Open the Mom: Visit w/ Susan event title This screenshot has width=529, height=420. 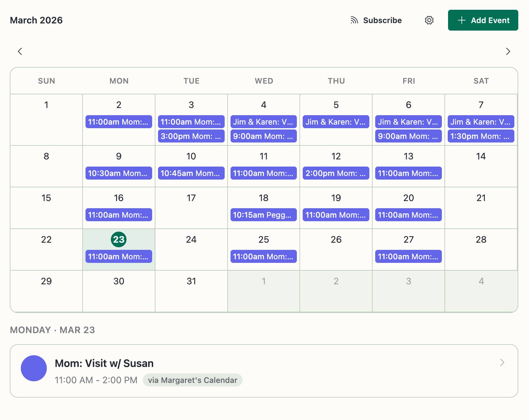(x=105, y=363)
